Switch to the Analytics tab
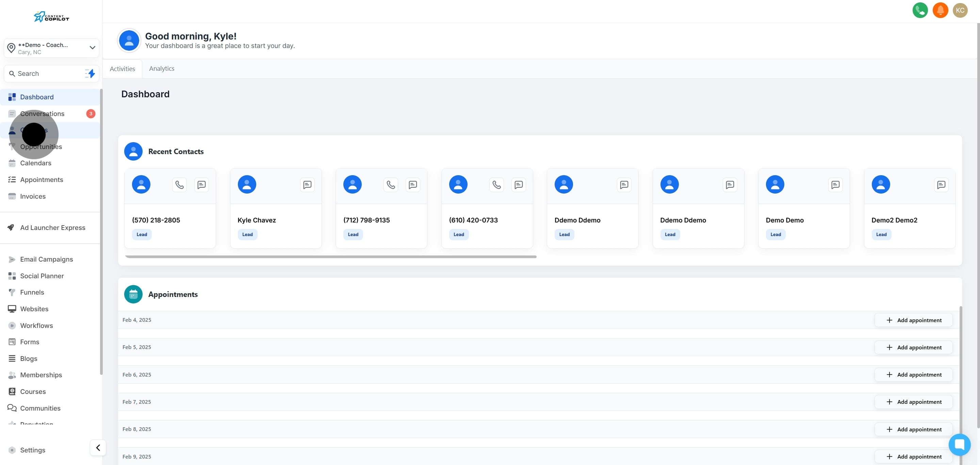980x465 pixels. click(162, 68)
